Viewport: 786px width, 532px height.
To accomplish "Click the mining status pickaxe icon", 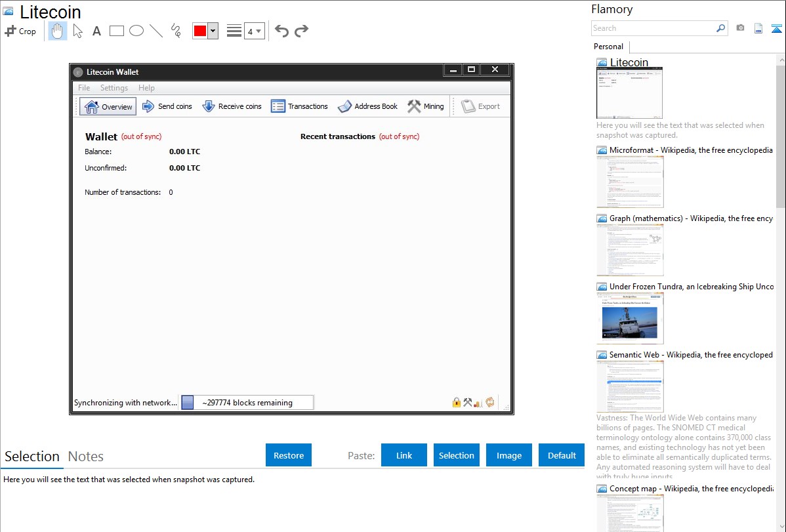I will (467, 402).
